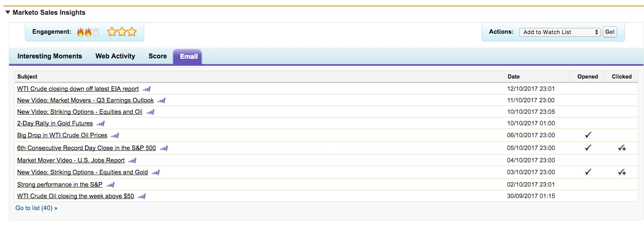This screenshot has height=231, width=644.
Task: Click Opened checkmark for 6th Consecutive Record Day row
Action: [588, 148]
